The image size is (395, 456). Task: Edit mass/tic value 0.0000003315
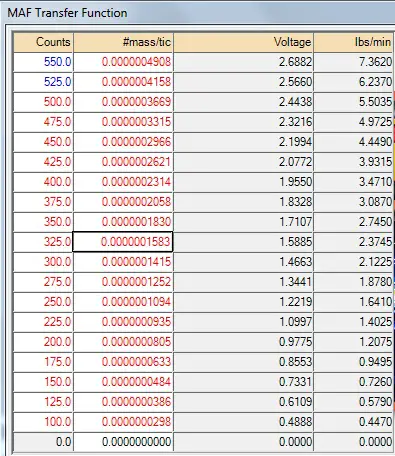click(123, 122)
